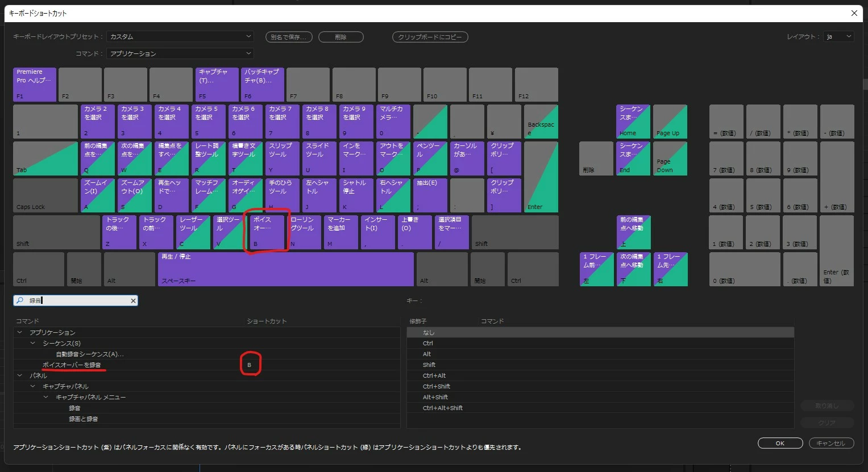The width and height of the screenshot is (868, 472).
Task: Click the Y スリップツール key
Action: pos(283,158)
